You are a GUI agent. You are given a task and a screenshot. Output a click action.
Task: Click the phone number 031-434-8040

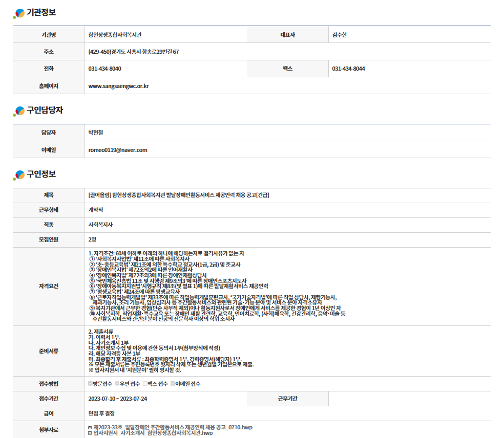click(x=105, y=69)
